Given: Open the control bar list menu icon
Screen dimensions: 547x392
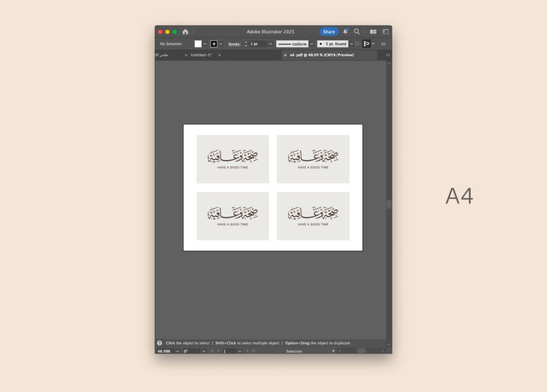Looking at the screenshot, I should coord(383,44).
